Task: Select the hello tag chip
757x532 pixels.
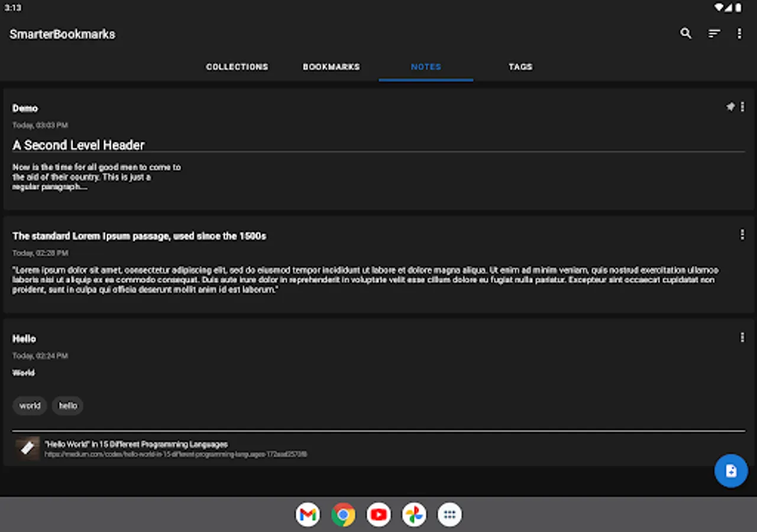Action: point(67,406)
